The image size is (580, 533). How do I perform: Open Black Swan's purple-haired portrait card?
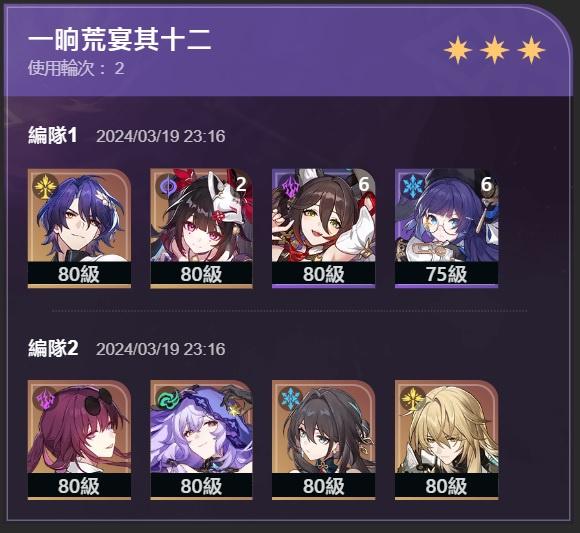pos(202,440)
